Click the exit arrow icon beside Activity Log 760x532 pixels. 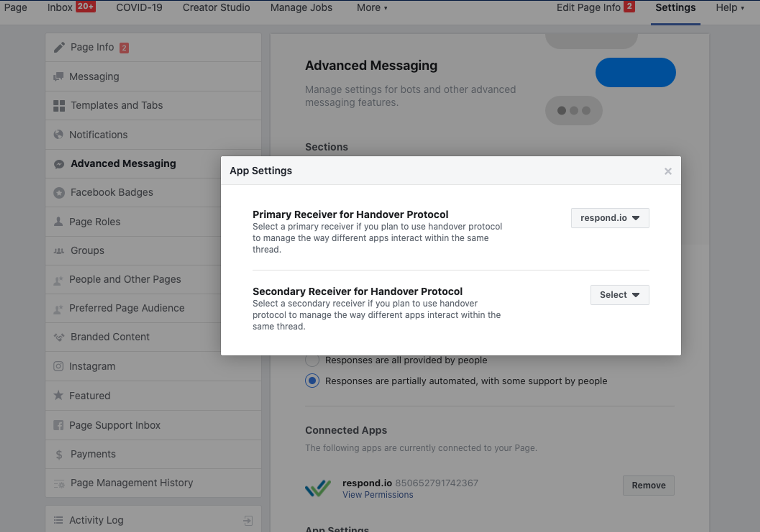pyautogui.click(x=248, y=520)
